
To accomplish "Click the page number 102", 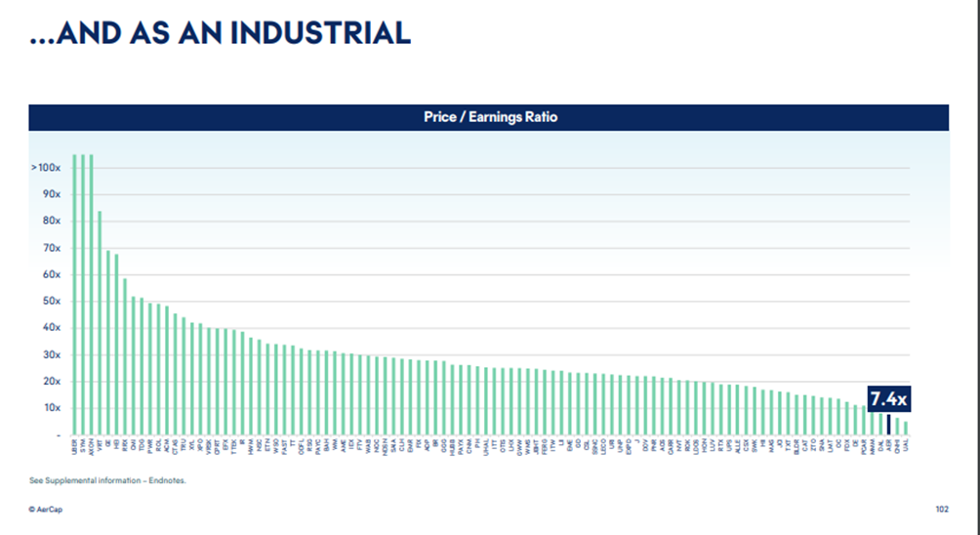I will click(x=941, y=508).
